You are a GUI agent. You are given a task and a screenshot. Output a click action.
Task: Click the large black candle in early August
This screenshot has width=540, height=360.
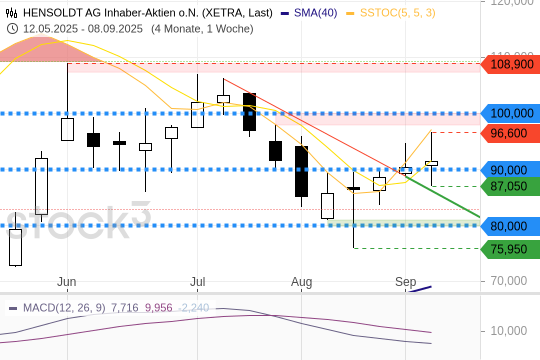[301, 172]
